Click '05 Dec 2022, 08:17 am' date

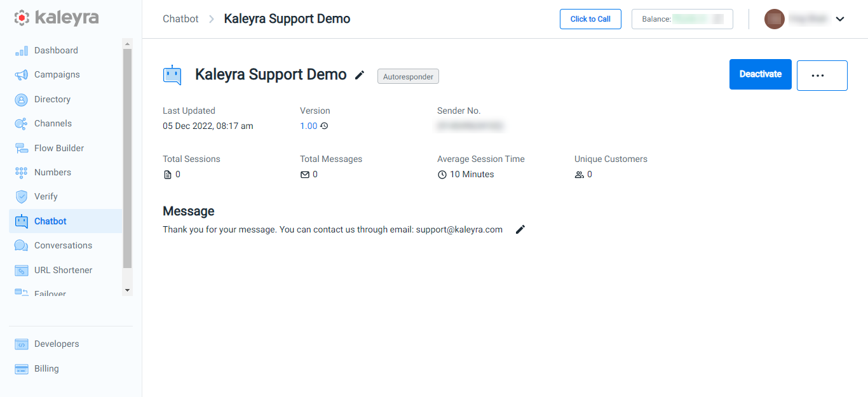tap(208, 126)
